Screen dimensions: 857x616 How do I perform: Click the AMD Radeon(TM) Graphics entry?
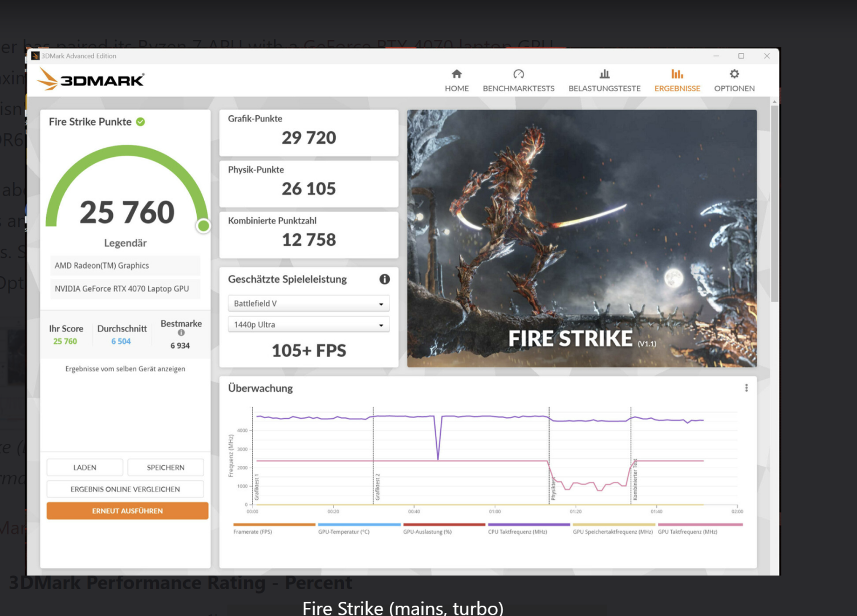click(x=125, y=265)
